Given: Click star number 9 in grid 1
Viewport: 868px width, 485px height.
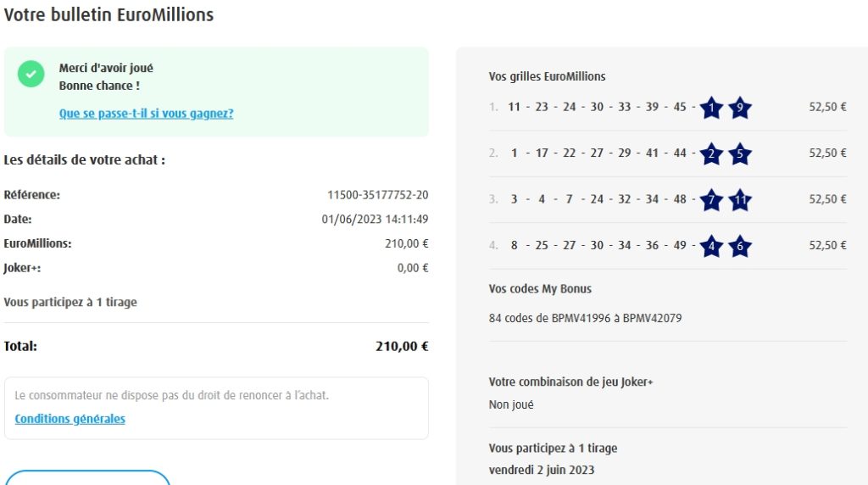Looking at the screenshot, I should 740,108.
